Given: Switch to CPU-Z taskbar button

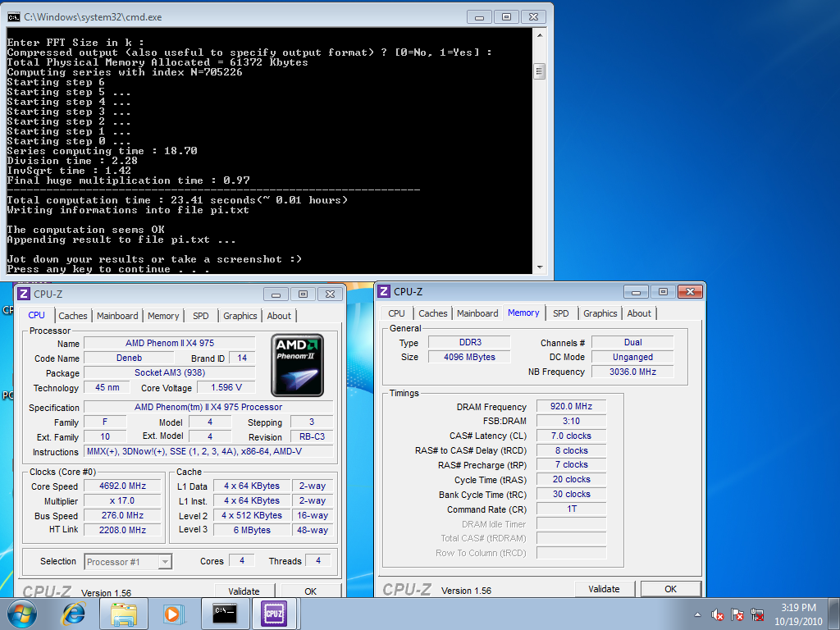Looking at the screenshot, I should coord(274,614).
